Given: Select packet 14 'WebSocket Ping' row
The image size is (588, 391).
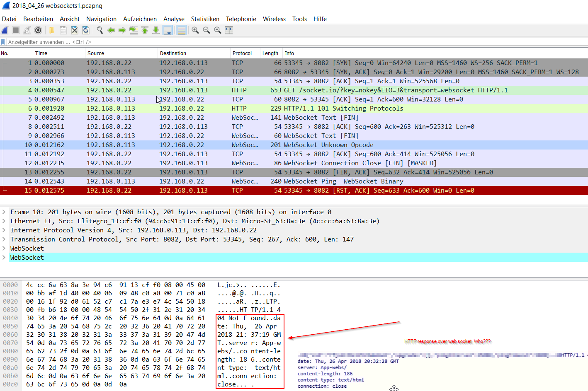Looking at the screenshot, I should pos(294,181).
